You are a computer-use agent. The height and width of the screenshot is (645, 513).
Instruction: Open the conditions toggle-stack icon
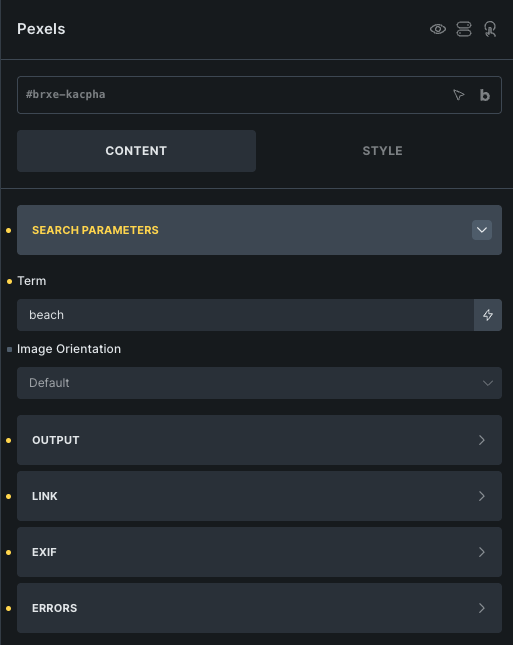pos(464,29)
